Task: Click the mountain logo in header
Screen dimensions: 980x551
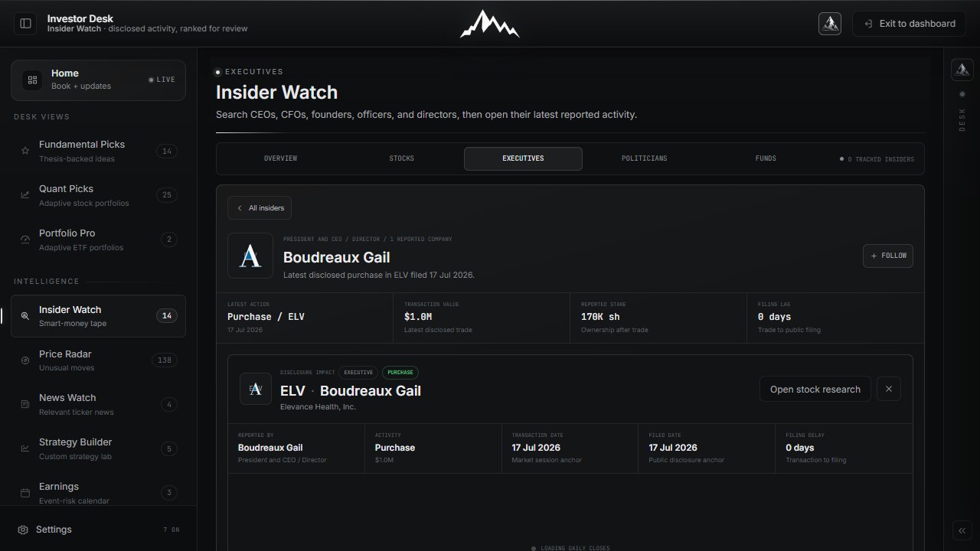Action: coord(490,24)
